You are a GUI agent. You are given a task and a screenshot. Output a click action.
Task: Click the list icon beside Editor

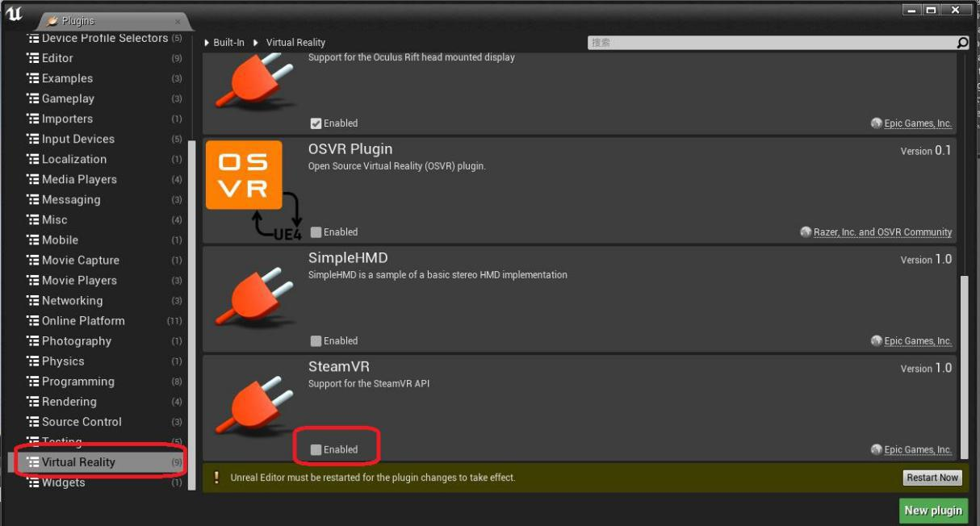(32, 58)
